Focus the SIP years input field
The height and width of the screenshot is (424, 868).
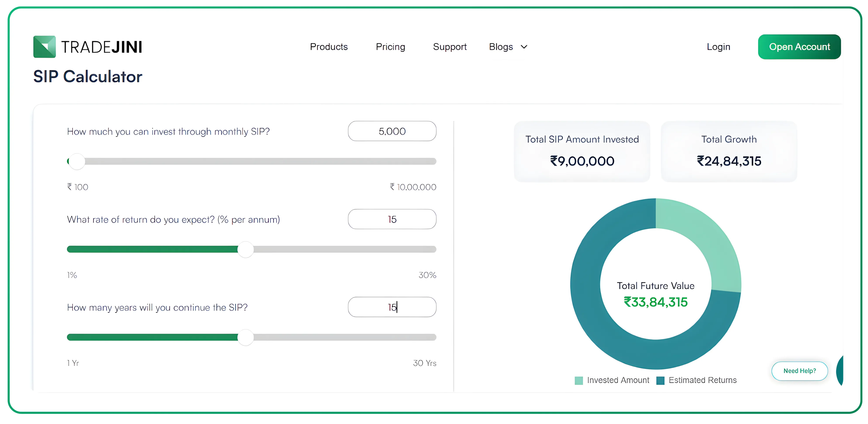pyautogui.click(x=392, y=307)
